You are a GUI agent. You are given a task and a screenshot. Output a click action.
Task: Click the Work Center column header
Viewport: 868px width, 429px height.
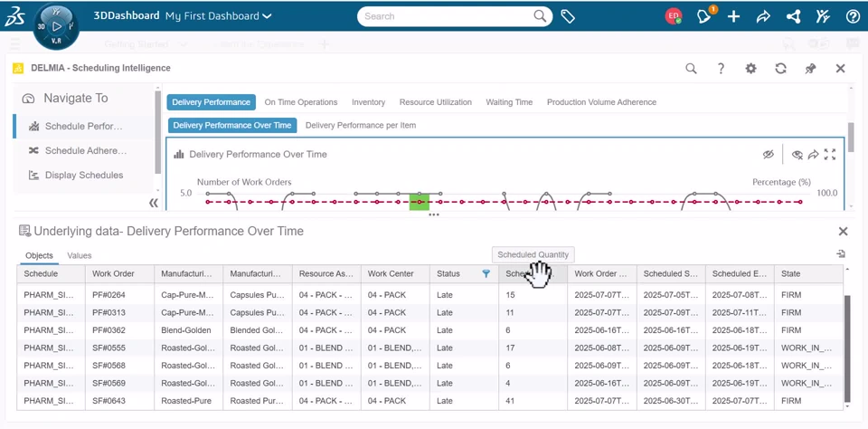pyautogui.click(x=395, y=274)
